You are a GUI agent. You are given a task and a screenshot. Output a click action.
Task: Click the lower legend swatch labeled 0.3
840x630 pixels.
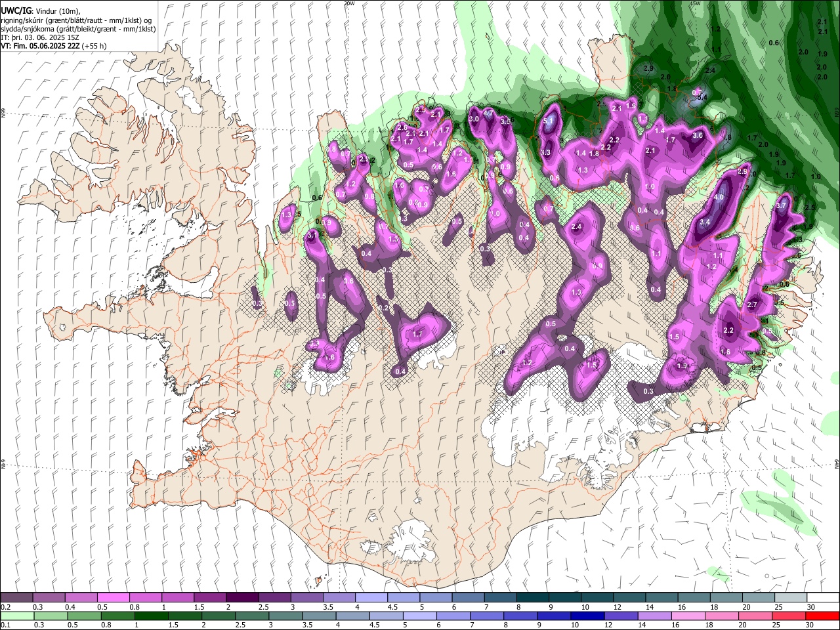pos(51,616)
